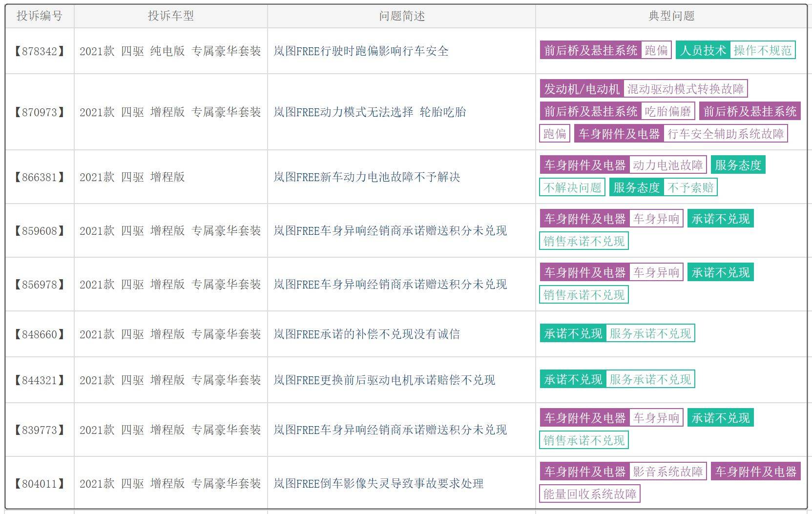Click the car model cell in row 804011
This screenshot has height=514, width=812.
tap(170, 483)
